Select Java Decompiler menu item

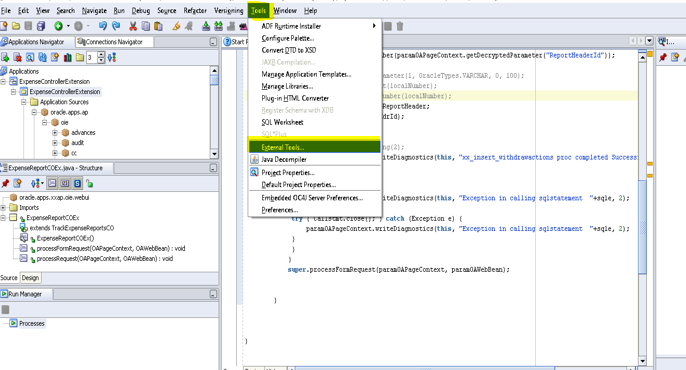pos(315,160)
